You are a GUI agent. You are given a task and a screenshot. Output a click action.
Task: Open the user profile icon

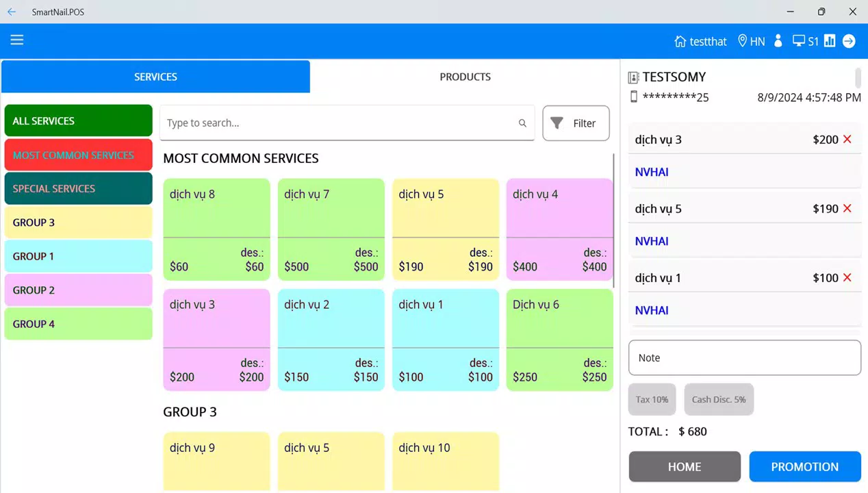point(778,41)
